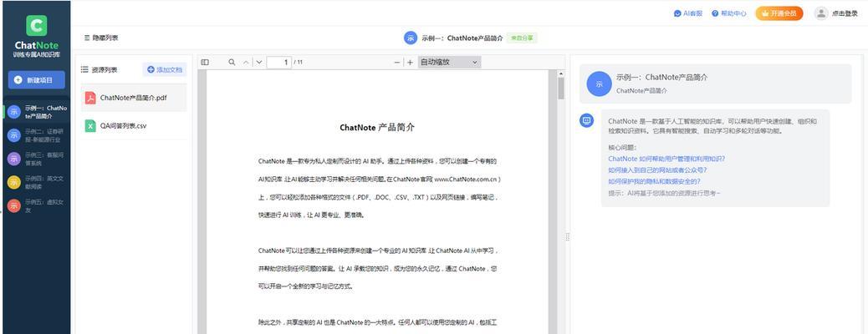This screenshot has height=334, width=868.
Task: Go to next PDF page
Action: click(x=258, y=63)
